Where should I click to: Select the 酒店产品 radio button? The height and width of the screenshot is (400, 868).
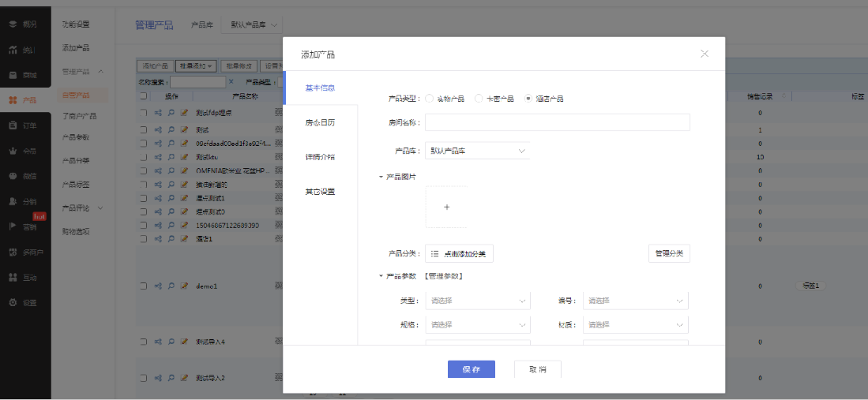[528, 99]
